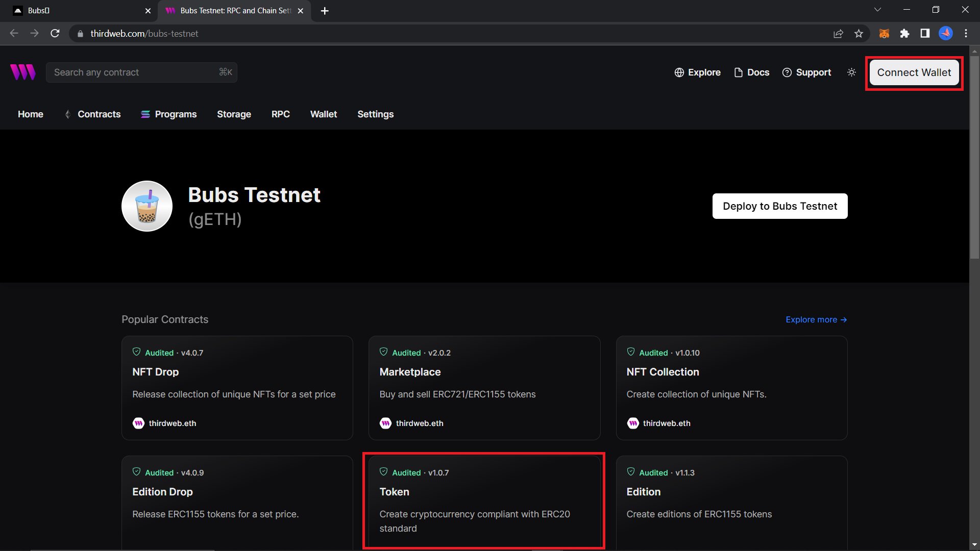
Task: Click the Bubs Testnet bubble tea logo
Action: coord(147,206)
